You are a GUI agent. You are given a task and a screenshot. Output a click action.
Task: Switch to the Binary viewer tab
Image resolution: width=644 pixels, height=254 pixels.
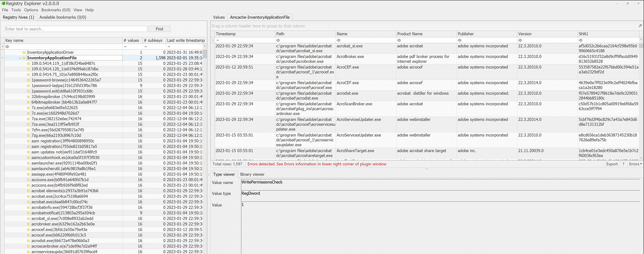252,174
